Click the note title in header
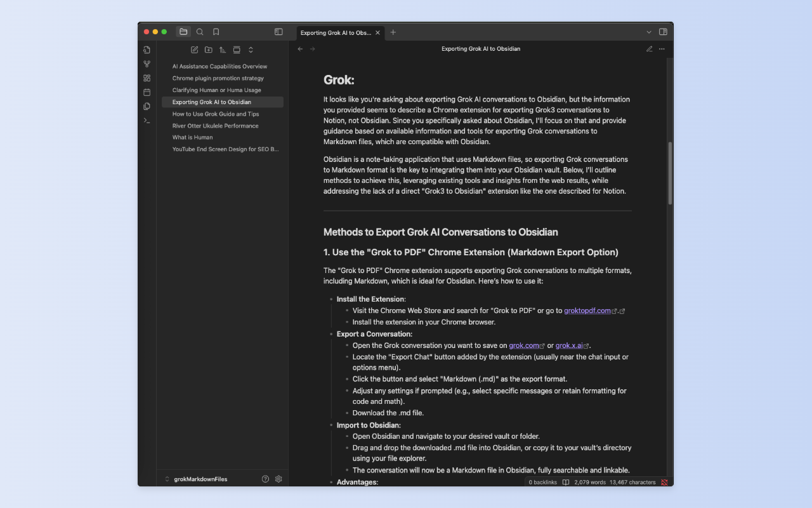Viewport: 812px width, 508px height. [x=481, y=49]
